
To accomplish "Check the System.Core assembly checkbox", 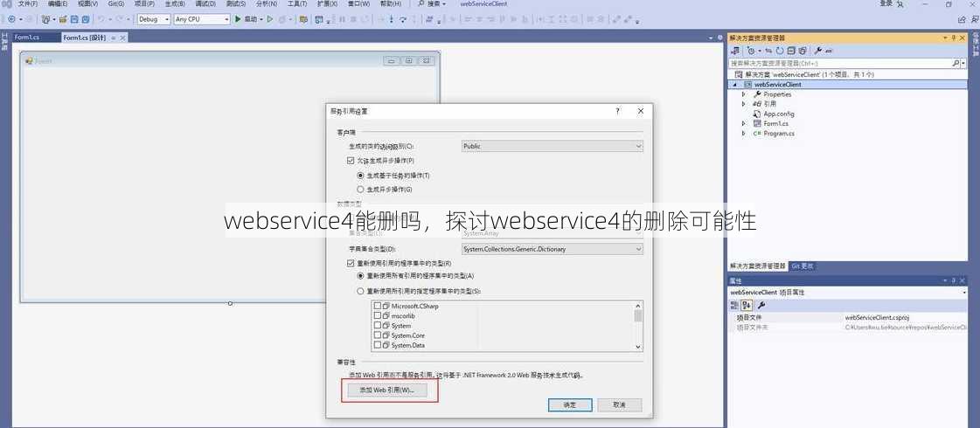I will pyautogui.click(x=377, y=335).
